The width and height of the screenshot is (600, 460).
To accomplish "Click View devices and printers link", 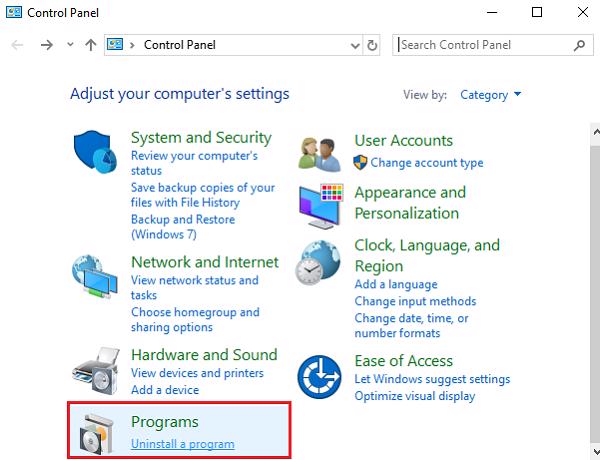I will pos(197,373).
